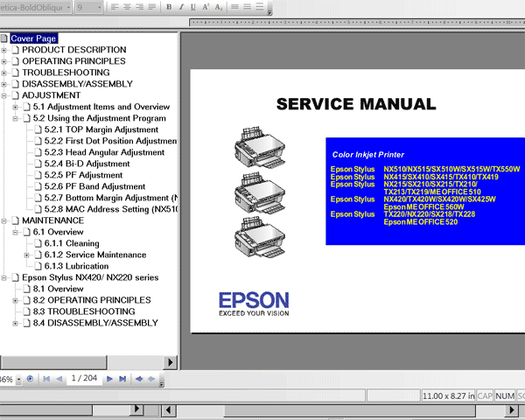This screenshot has height=420, width=525.
Task: Expand the DISASSEMBLY/ASSEMBLY bookmark
Action: [3, 84]
